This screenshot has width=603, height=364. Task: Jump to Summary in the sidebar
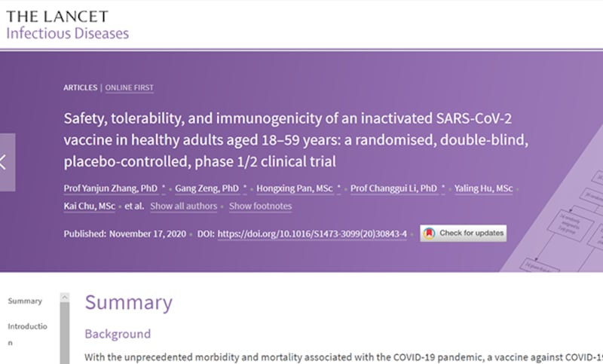pyautogui.click(x=25, y=301)
